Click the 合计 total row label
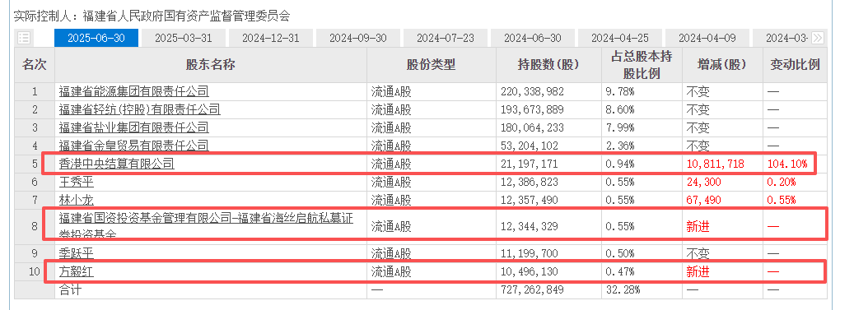The image size is (868, 310). (70, 290)
